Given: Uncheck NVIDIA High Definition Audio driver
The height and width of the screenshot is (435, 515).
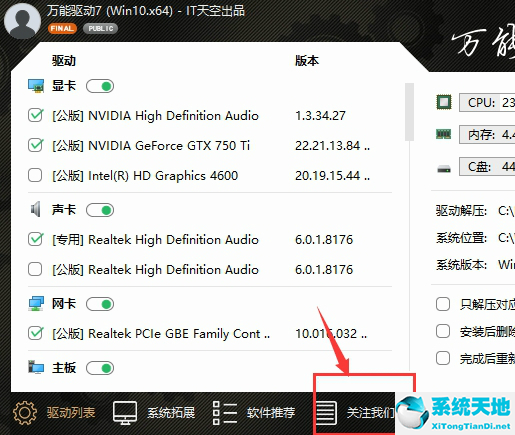Looking at the screenshot, I should [x=35, y=115].
